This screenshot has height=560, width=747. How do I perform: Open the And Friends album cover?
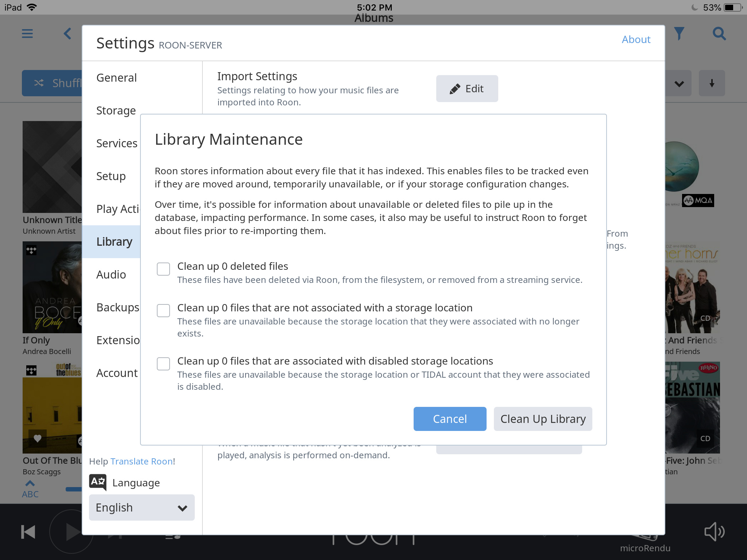(692, 287)
